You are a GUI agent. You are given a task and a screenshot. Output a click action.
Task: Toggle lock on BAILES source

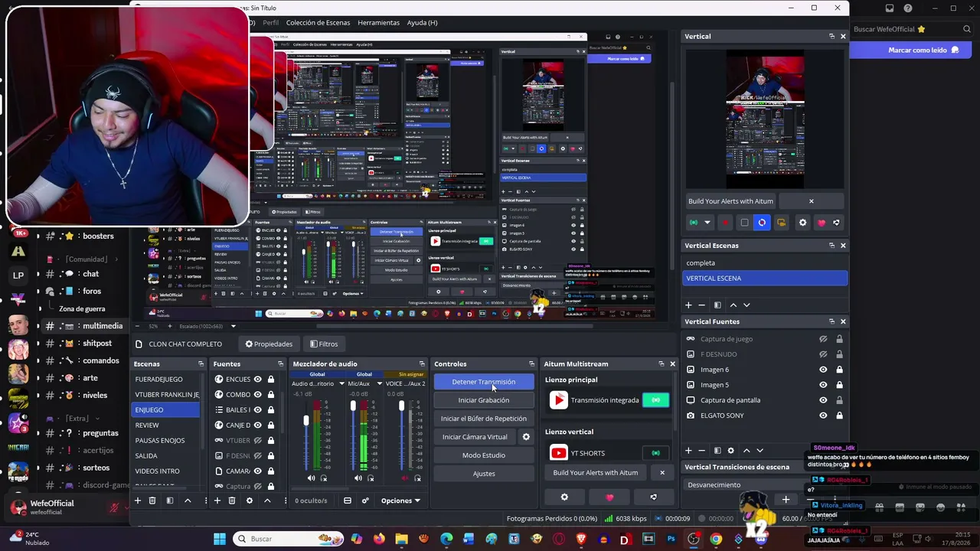click(x=270, y=409)
